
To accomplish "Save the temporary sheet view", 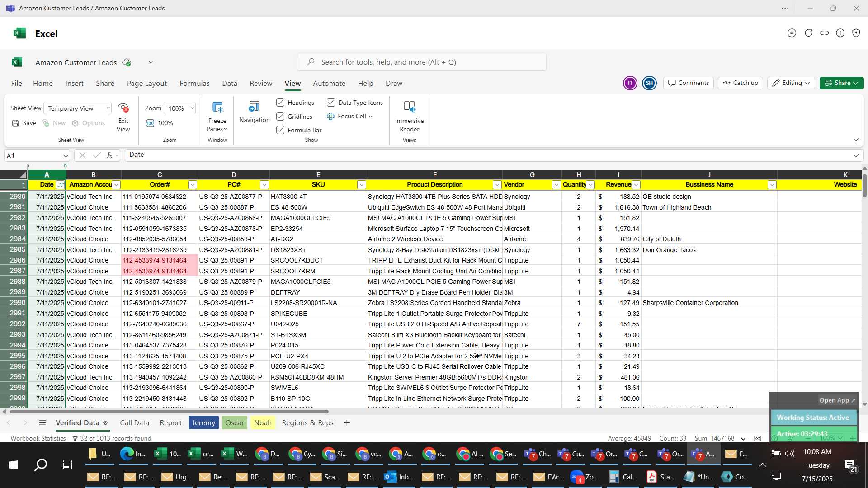I will point(24,123).
